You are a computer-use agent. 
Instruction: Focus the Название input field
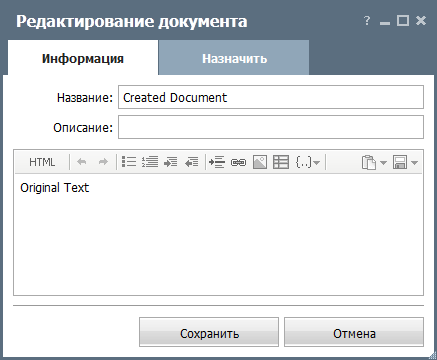coord(271,97)
